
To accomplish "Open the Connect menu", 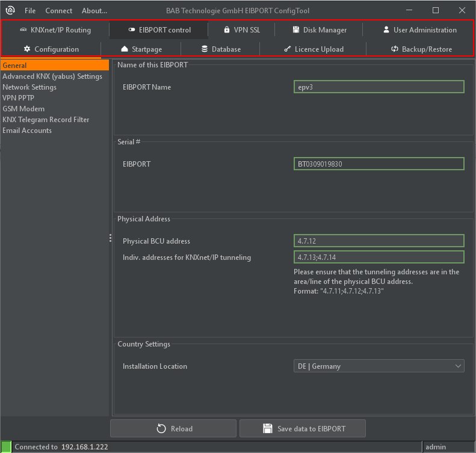I will [58, 11].
